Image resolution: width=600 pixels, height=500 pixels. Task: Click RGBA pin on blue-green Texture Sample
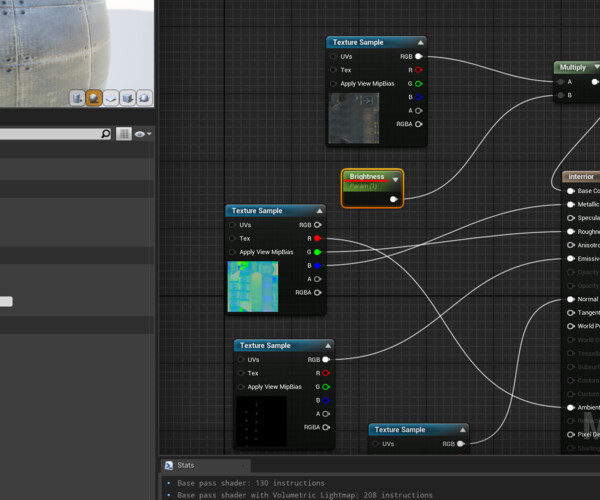tap(318, 293)
